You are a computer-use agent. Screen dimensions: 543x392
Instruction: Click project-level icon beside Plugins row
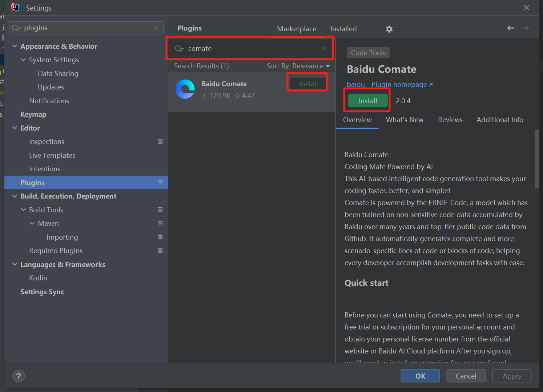coord(160,182)
